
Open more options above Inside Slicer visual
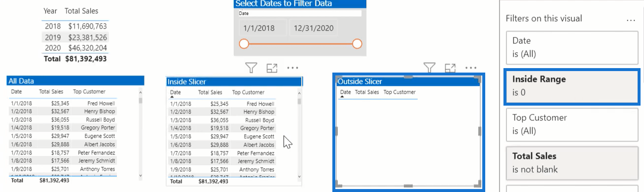[293, 68]
